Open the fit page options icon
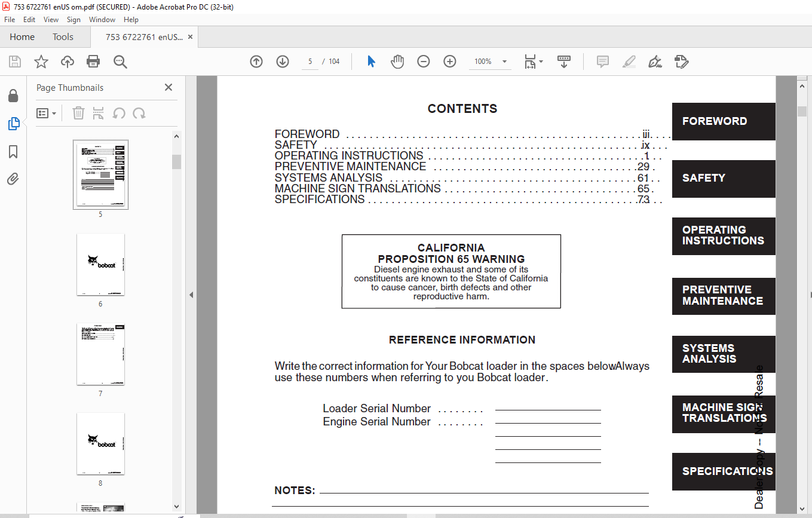Image resolution: width=812 pixels, height=518 pixels. (533, 62)
